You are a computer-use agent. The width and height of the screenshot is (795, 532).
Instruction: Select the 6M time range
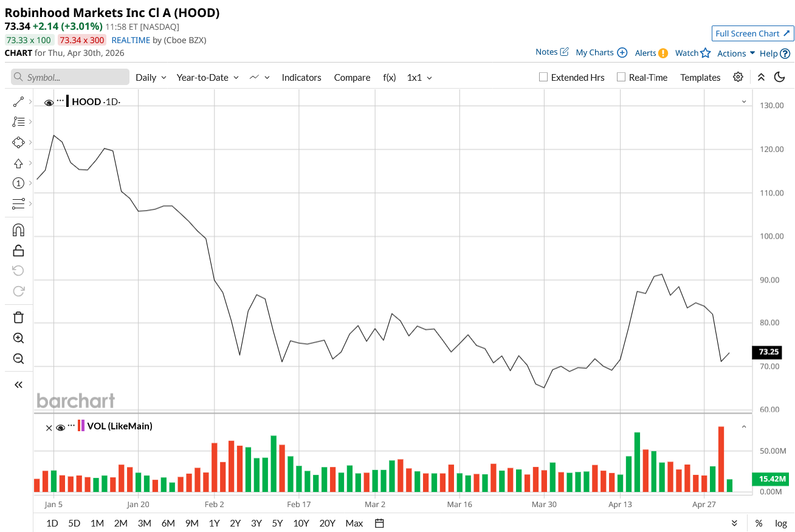[x=168, y=523]
